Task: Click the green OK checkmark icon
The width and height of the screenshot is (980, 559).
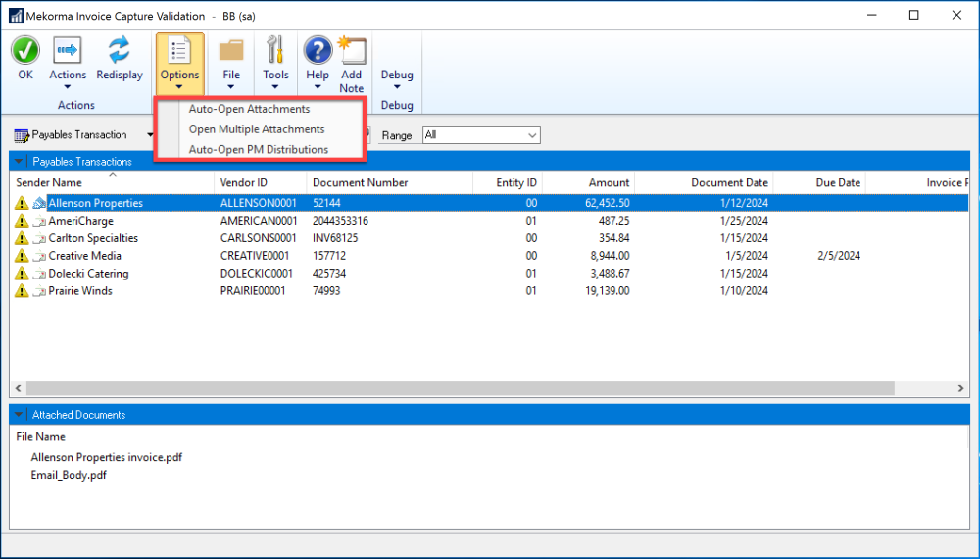Action: tap(25, 51)
